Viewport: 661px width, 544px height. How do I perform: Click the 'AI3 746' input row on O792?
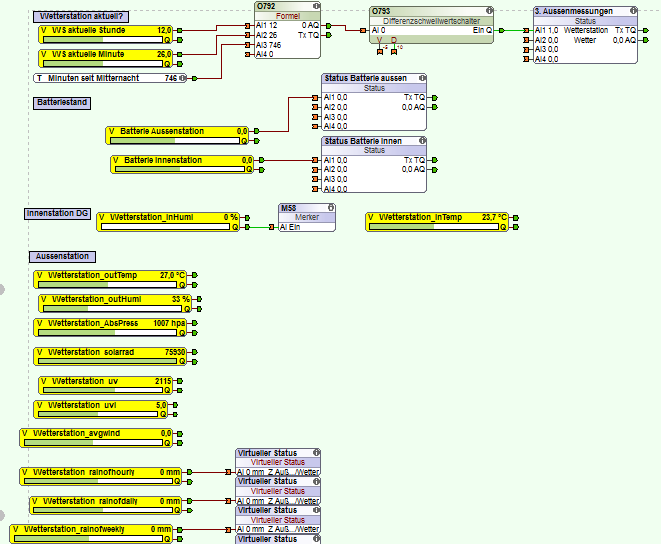(268, 45)
